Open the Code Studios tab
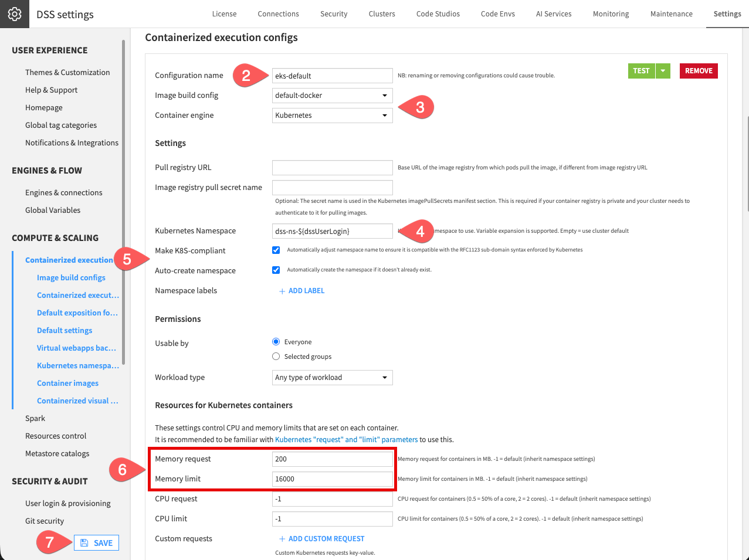The image size is (749, 560). [438, 14]
